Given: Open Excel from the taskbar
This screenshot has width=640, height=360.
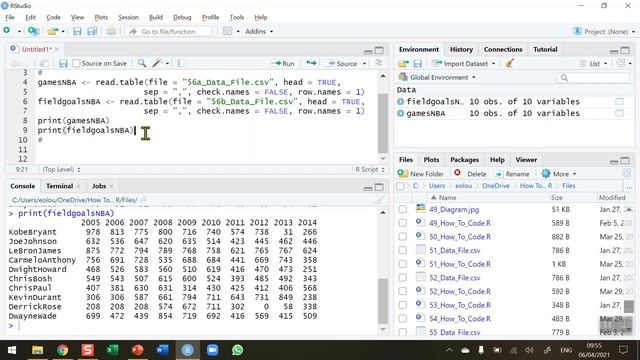Looking at the screenshot, I should (112, 350).
